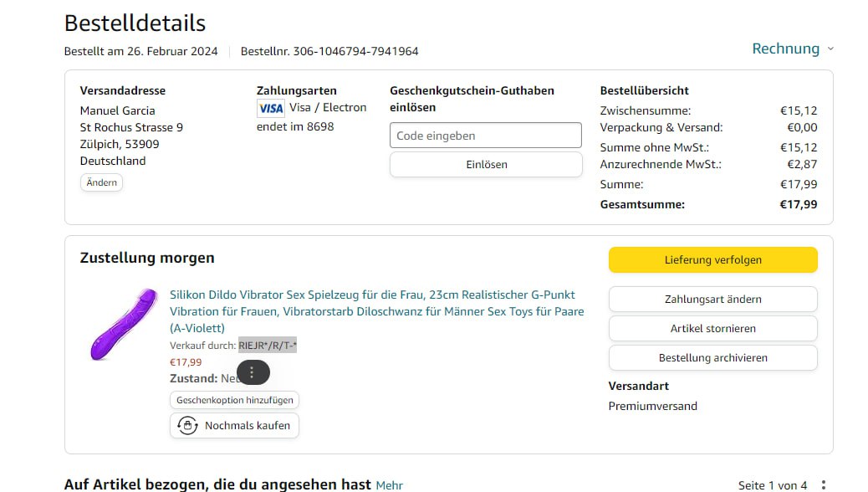This screenshot has width=868, height=492.
Task: Click Ändern under the shipping address
Action: click(x=101, y=182)
